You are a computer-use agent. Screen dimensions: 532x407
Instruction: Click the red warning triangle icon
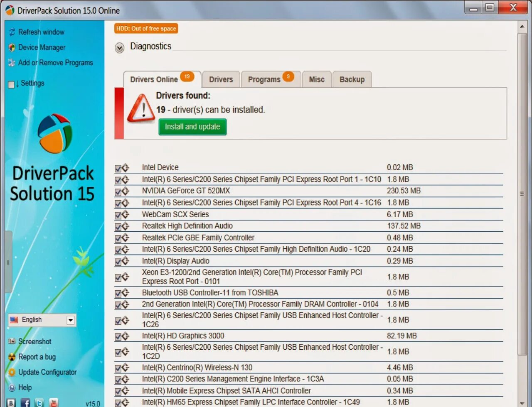coord(141,108)
